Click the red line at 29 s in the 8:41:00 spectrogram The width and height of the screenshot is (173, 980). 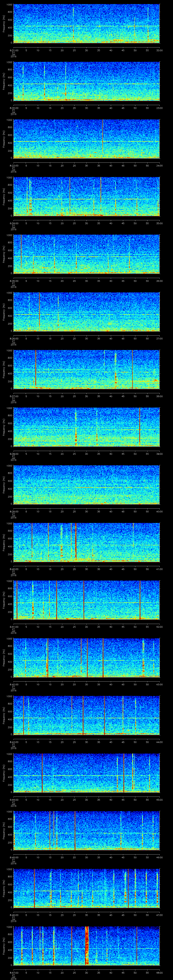84,600
